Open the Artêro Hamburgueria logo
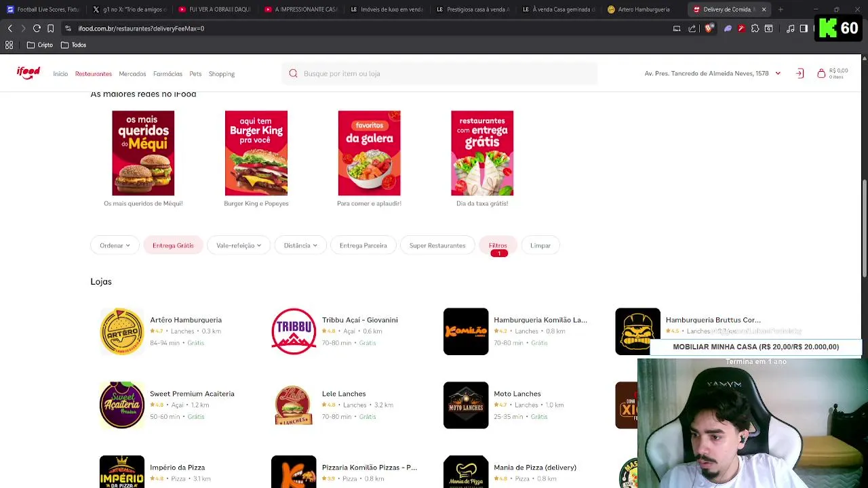The width and height of the screenshot is (868, 488). [x=122, y=331]
